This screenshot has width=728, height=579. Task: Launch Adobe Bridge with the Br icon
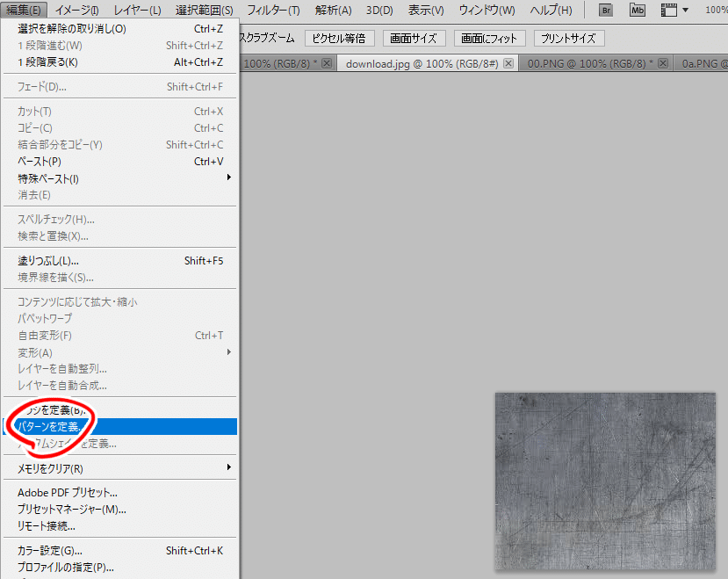point(606,11)
